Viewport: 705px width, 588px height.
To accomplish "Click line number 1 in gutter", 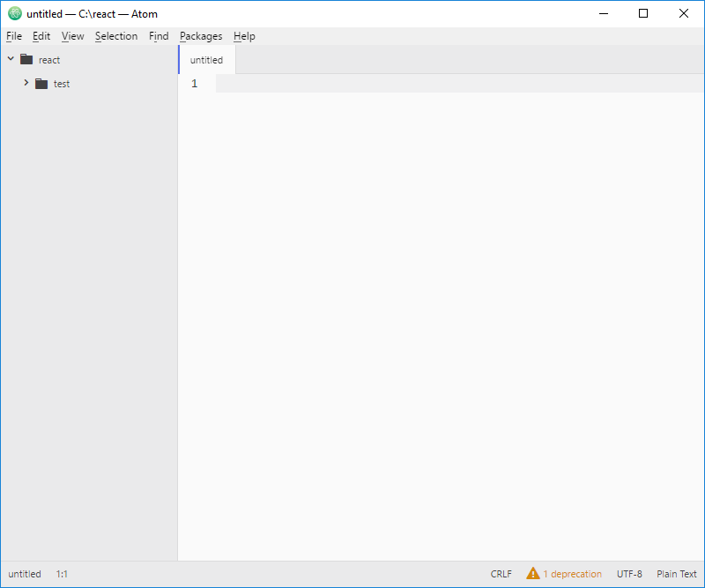I will coord(194,84).
